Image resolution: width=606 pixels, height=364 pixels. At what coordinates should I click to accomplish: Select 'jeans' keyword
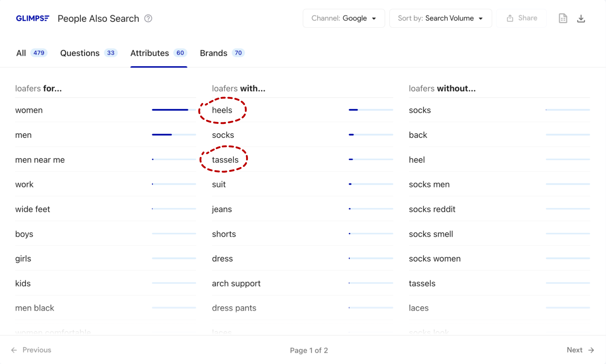coord(222,209)
